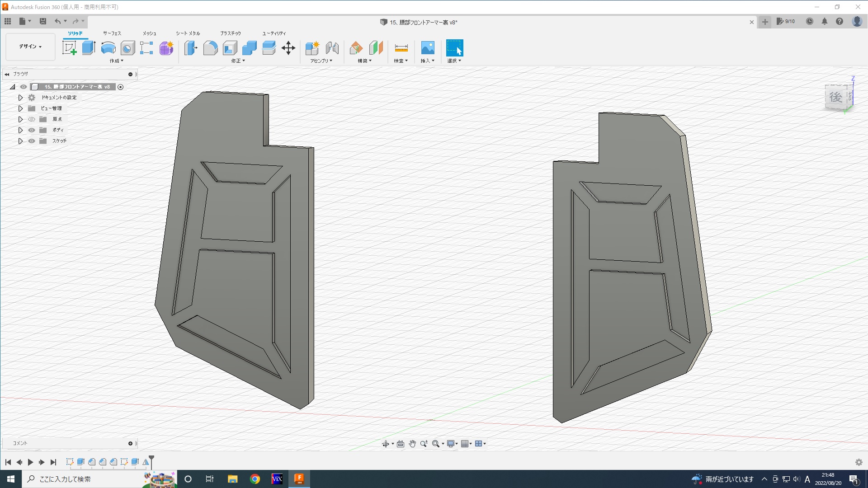This screenshot has width=868, height=488.
Task: Open the Measure tool
Action: [401, 48]
